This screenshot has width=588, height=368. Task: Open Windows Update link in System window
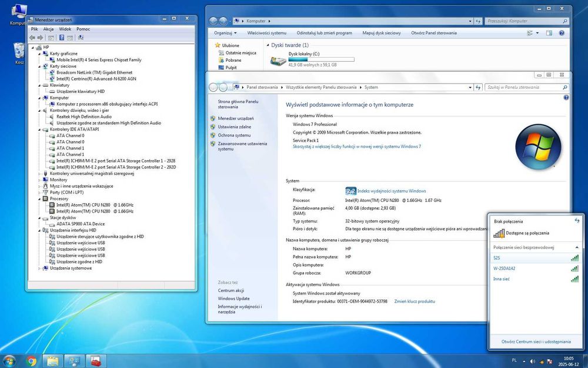pos(233,299)
